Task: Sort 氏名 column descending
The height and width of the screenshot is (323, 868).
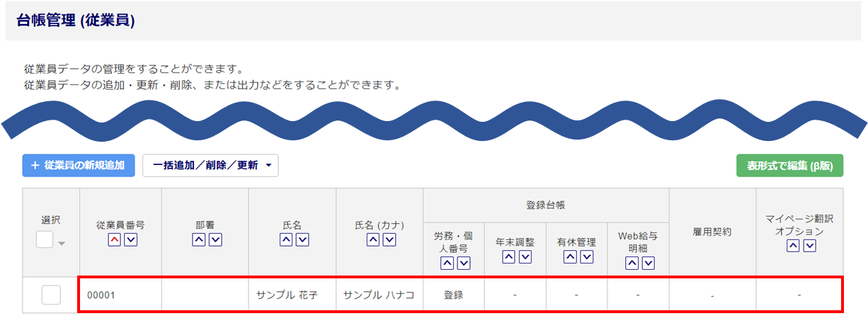Action: tap(302, 240)
